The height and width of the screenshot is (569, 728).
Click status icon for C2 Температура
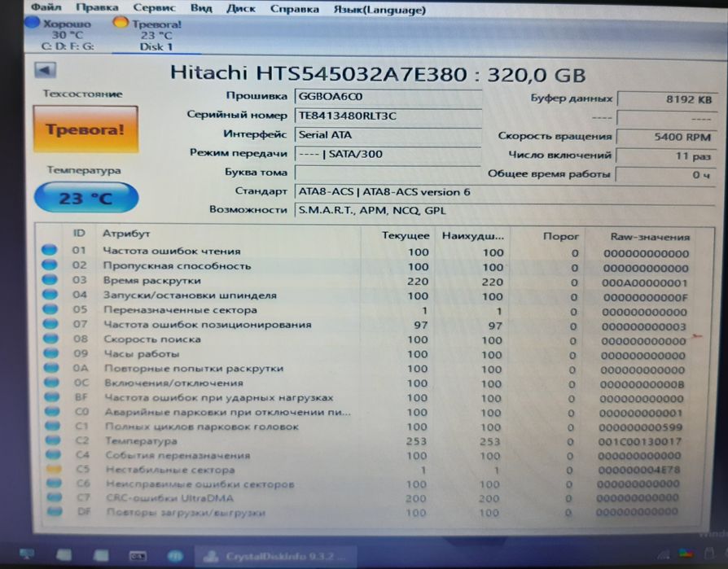pyautogui.click(x=54, y=440)
